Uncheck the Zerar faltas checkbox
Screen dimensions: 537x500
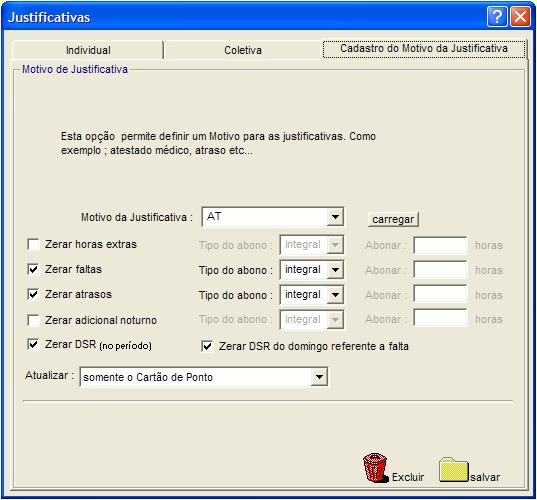[x=33, y=269]
